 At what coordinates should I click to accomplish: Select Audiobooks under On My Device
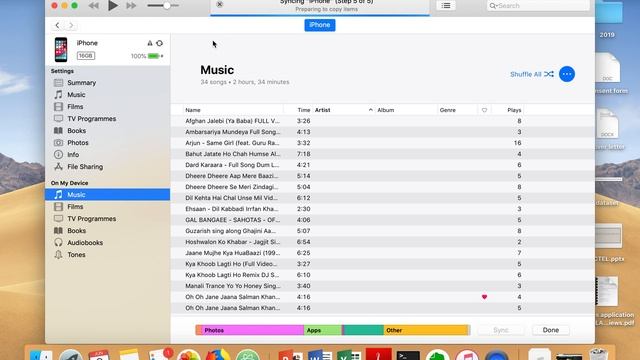[x=85, y=243]
